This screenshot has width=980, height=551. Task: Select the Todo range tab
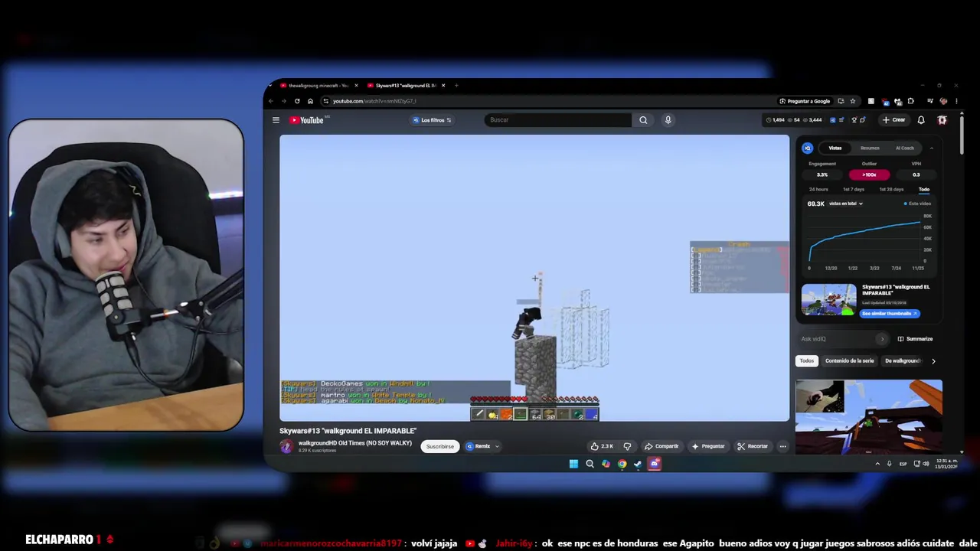[924, 189]
